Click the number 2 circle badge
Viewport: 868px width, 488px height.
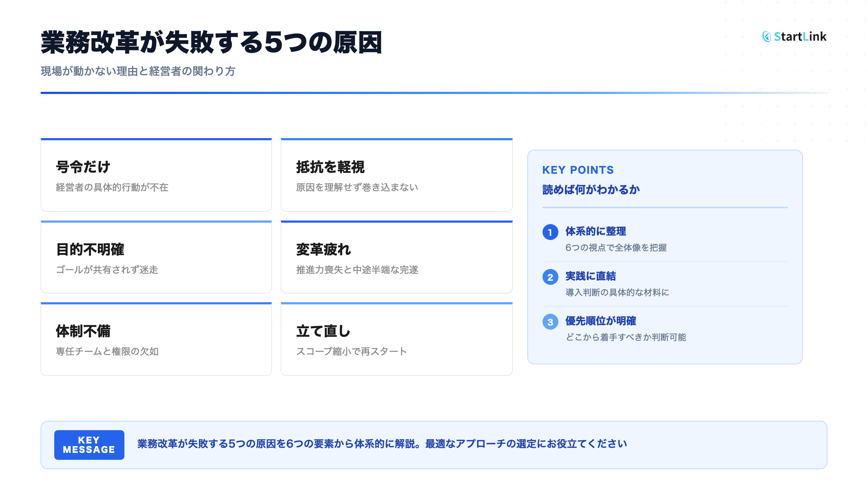coord(550,277)
